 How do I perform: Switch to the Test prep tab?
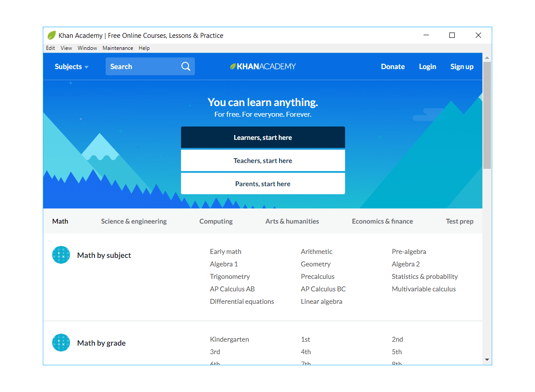coord(460,221)
